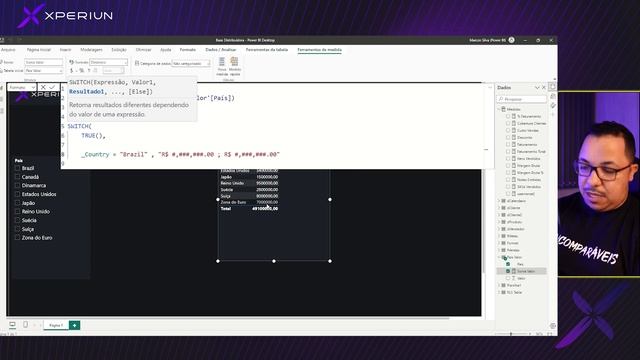Untick the País field checkbox in Dados
Image resolution: width=640 pixels, height=360 pixels.
click(508, 264)
